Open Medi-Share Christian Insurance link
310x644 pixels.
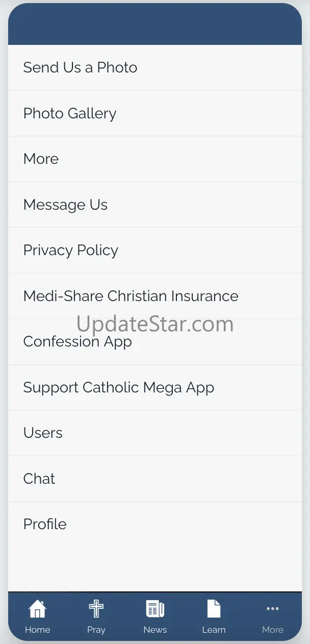click(x=155, y=296)
